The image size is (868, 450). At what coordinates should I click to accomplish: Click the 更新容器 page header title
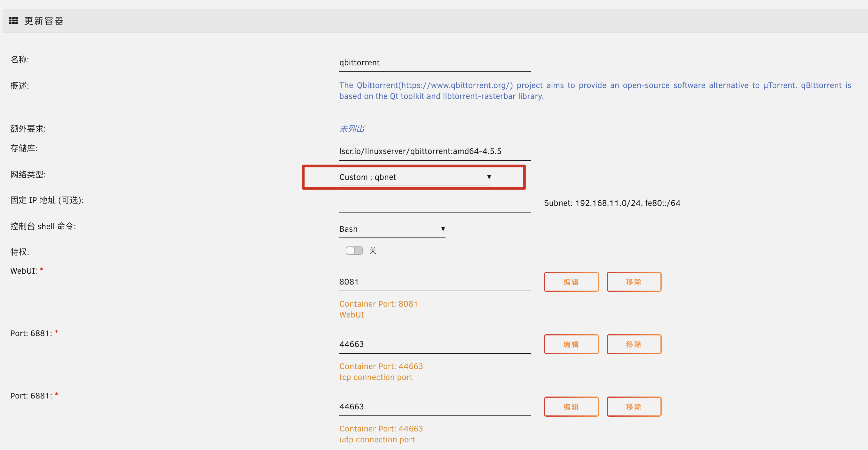pyautogui.click(x=44, y=21)
